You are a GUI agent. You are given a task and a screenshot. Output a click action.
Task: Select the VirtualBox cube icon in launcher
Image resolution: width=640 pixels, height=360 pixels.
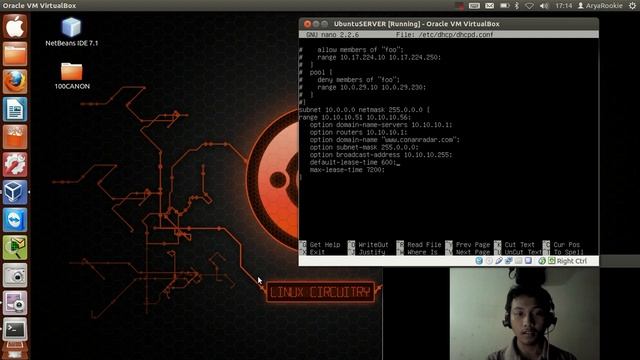[15, 192]
